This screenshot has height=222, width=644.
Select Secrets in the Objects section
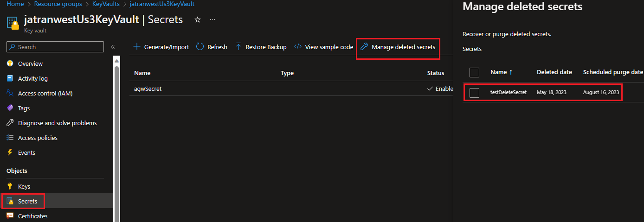(x=27, y=201)
